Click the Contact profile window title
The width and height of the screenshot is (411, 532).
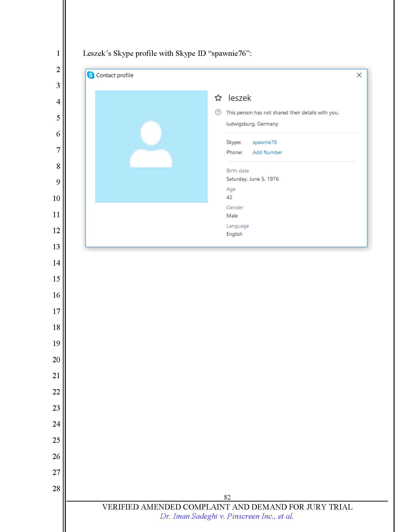115,75
